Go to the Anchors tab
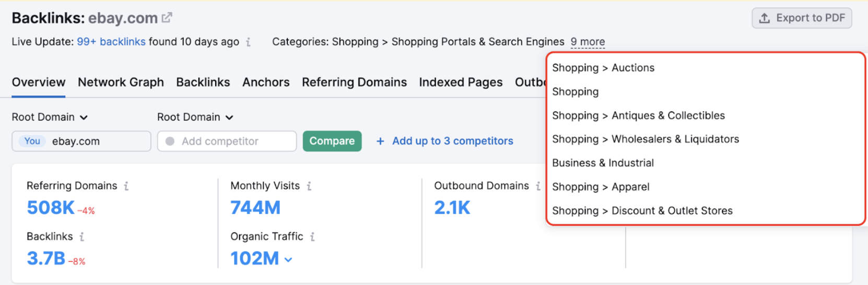 266,82
